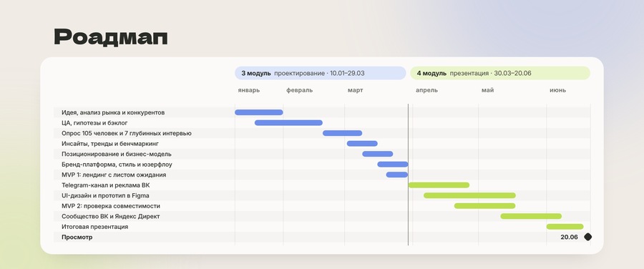Click the black diamond milestone marker
Viewport: 644px width, 269px height.
coord(587,237)
